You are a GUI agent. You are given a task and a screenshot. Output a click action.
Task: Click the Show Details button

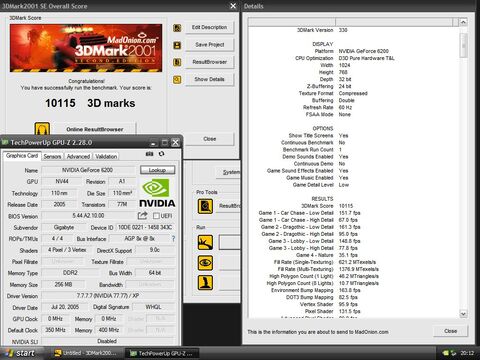(209, 79)
